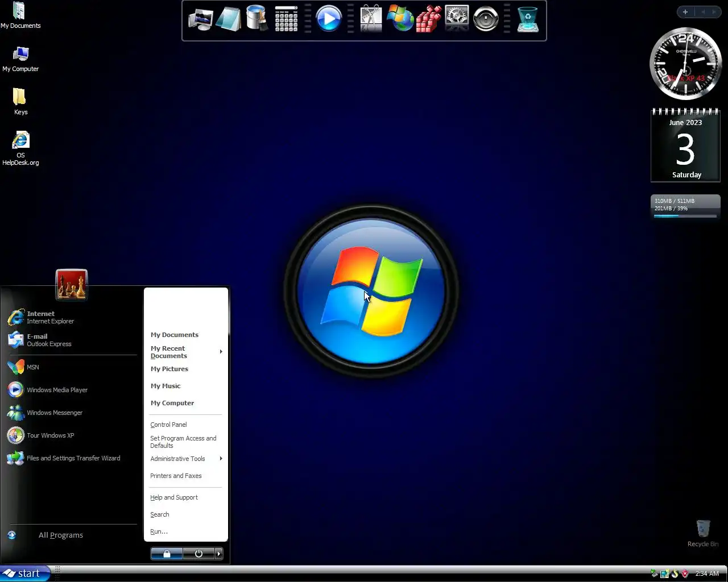Viewport: 728px width, 582px height.
Task: Launch Internet Explorer from the Start menu
Action: 72,317
